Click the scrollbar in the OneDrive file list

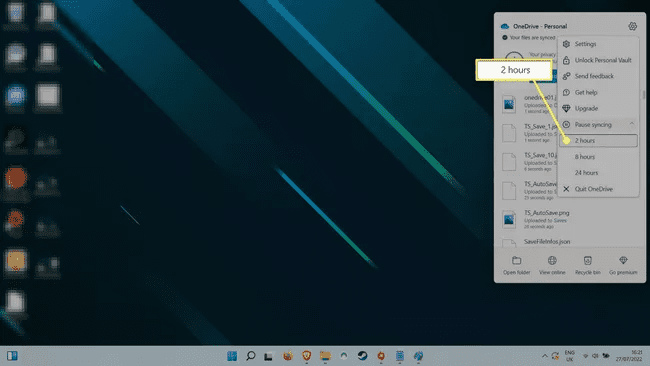pos(643,95)
